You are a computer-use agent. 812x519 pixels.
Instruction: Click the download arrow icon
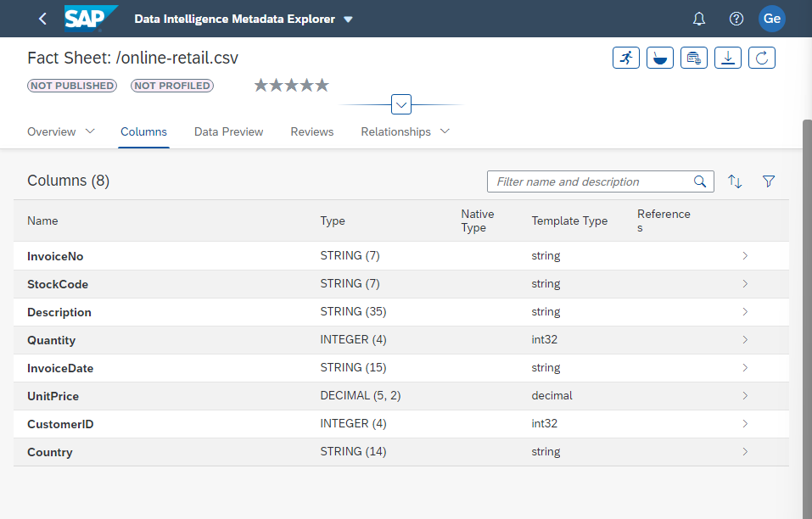click(728, 58)
